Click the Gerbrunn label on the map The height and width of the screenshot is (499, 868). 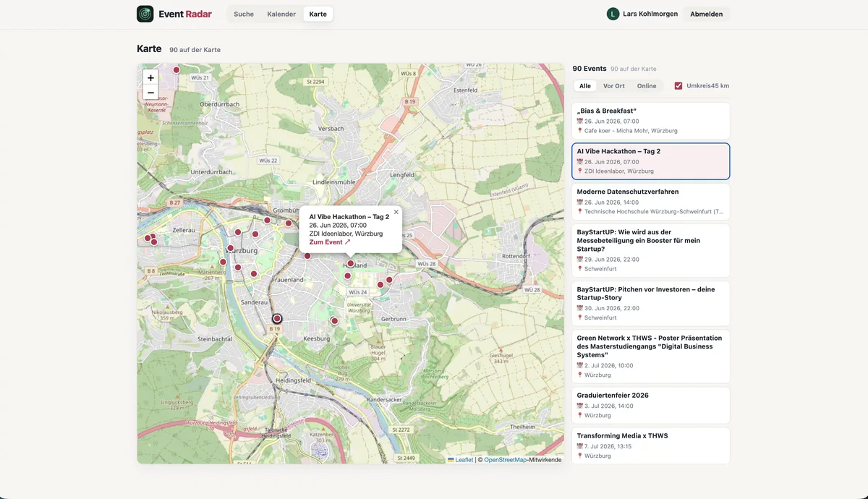393,319
